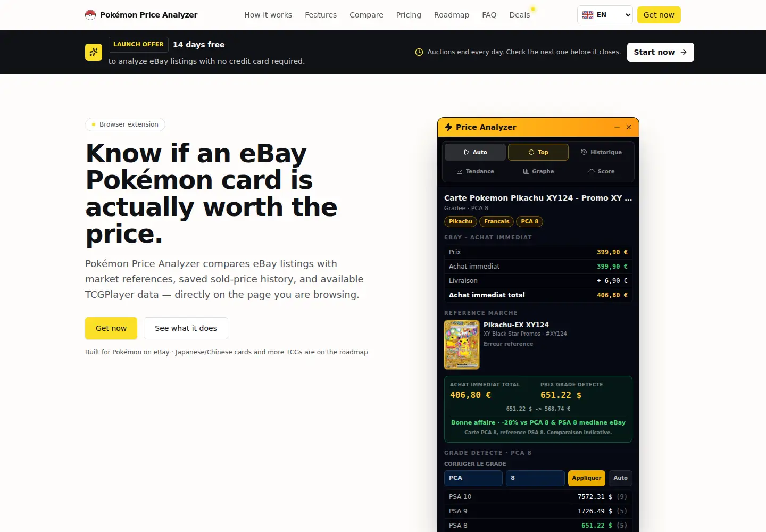Open the FAQ nav link
This screenshot has height=532, width=766.
[x=489, y=15]
